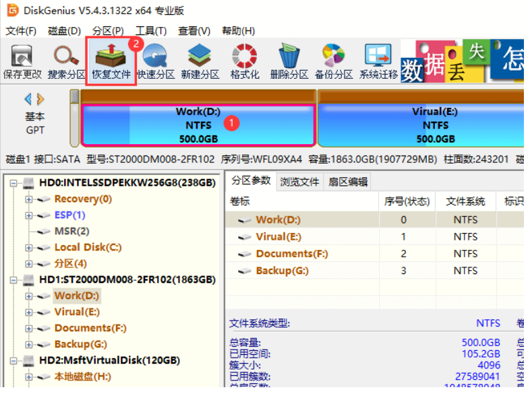Switch to Sector Editor (扇区编辑) tab
Image resolution: width=532 pixels, height=398 pixels.
[348, 182]
